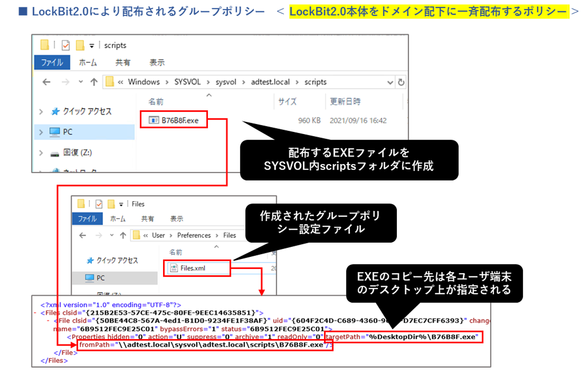Sort by 更新日時 column header
Viewport: 588px width, 374px height.
pyautogui.click(x=345, y=102)
